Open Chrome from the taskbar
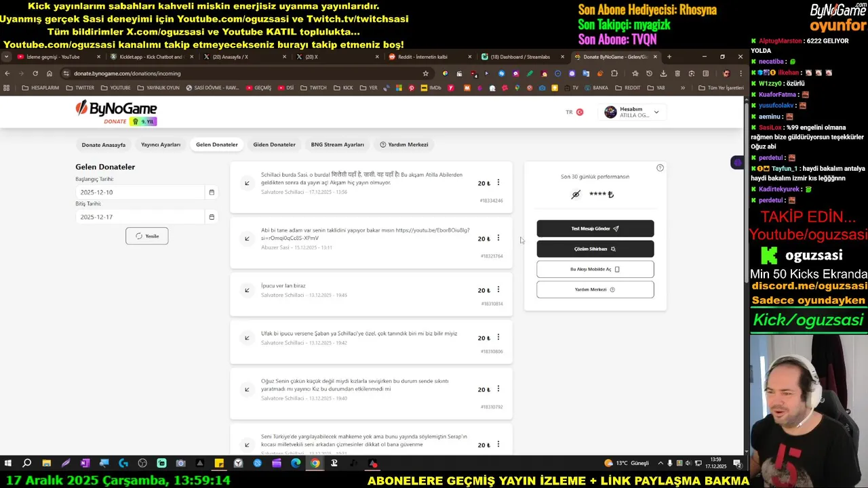The width and height of the screenshot is (868, 488). tap(315, 464)
